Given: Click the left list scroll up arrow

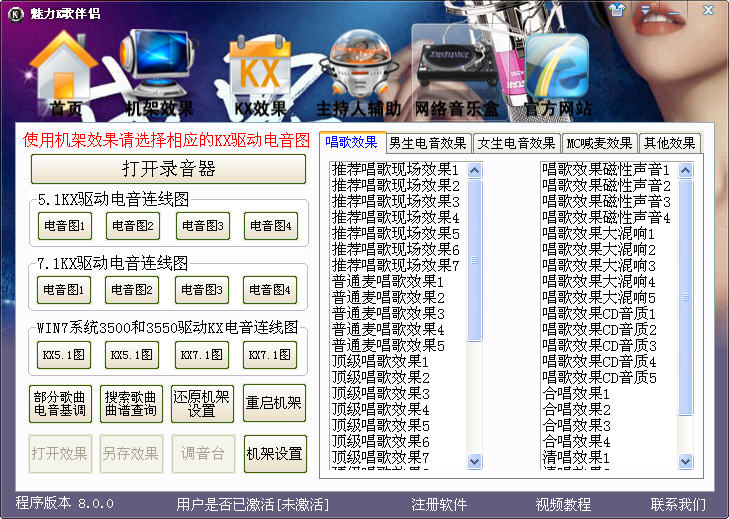Looking at the screenshot, I should pyautogui.click(x=474, y=170).
